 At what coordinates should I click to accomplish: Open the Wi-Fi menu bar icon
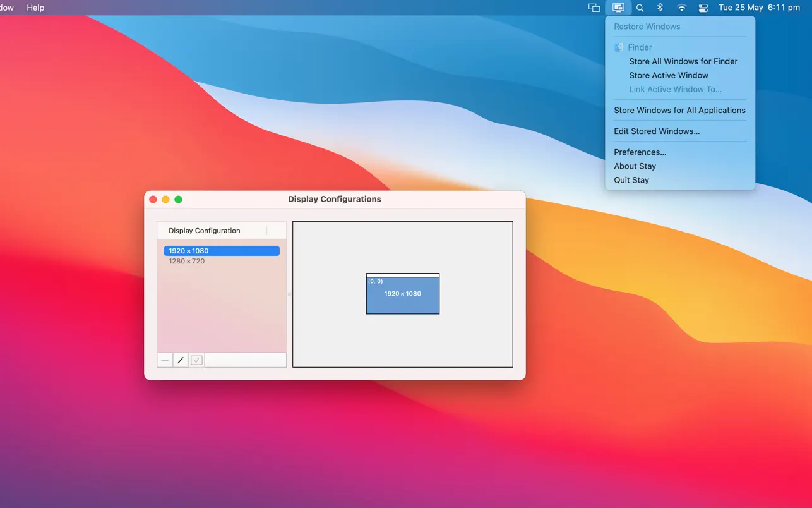pyautogui.click(x=681, y=8)
